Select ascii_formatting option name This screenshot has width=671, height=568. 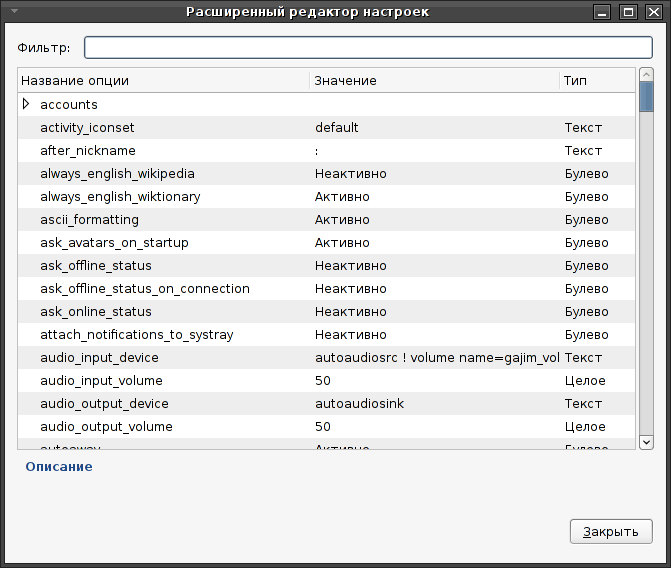click(x=89, y=220)
